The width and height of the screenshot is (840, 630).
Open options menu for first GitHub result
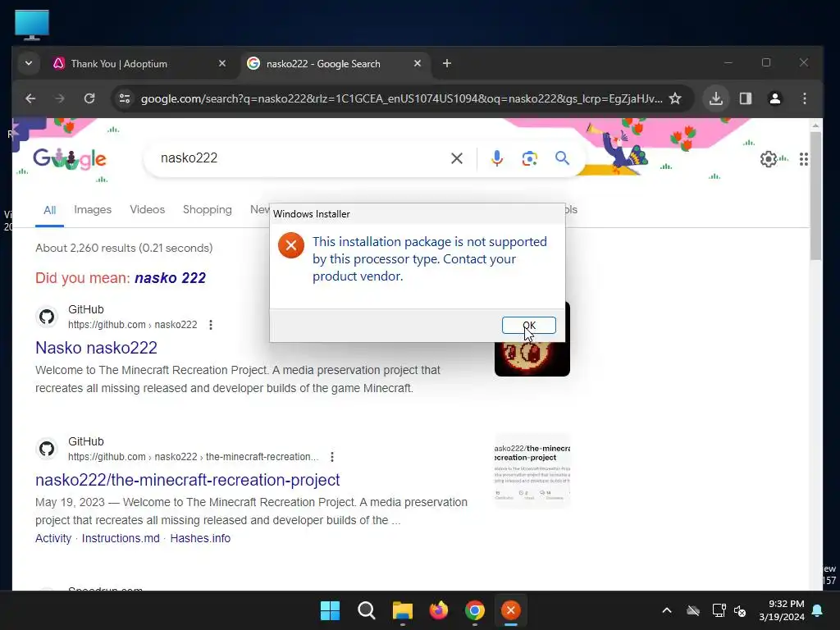point(211,325)
